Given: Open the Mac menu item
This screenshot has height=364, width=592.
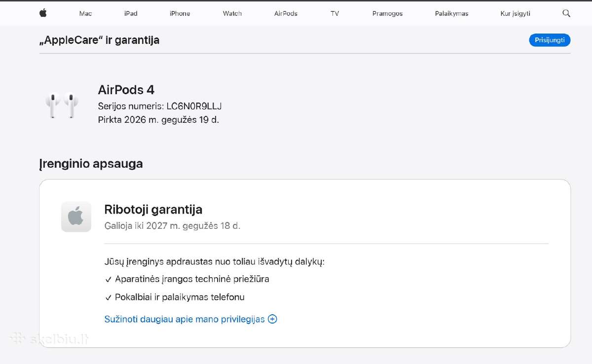Looking at the screenshot, I should 85,14.
